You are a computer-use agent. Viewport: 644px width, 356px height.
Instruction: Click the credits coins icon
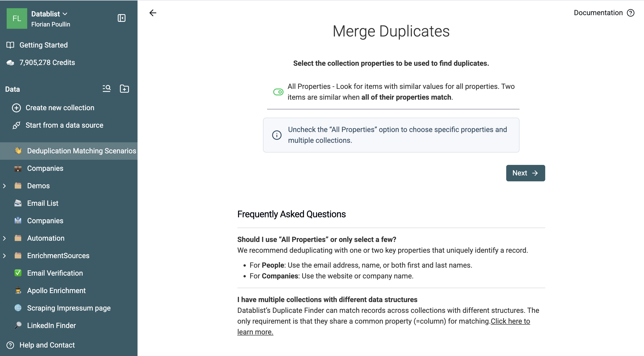(x=10, y=63)
